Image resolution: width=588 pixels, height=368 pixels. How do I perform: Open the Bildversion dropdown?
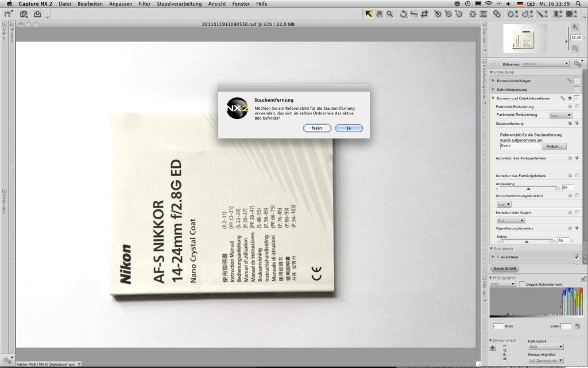click(x=546, y=64)
